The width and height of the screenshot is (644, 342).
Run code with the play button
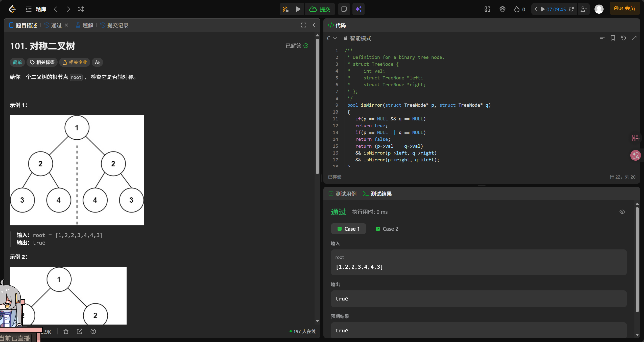click(298, 9)
